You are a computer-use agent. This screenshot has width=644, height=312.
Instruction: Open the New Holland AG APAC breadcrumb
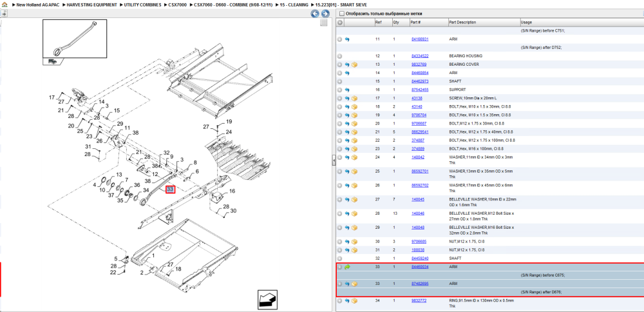(x=39, y=5)
